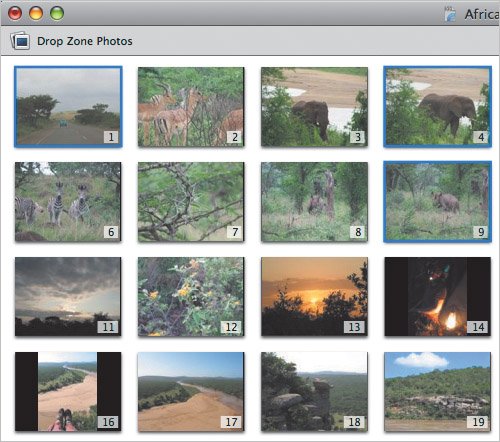500x442 pixels.
Task: Select photo 2 with the impalas
Action: pyautogui.click(x=191, y=107)
